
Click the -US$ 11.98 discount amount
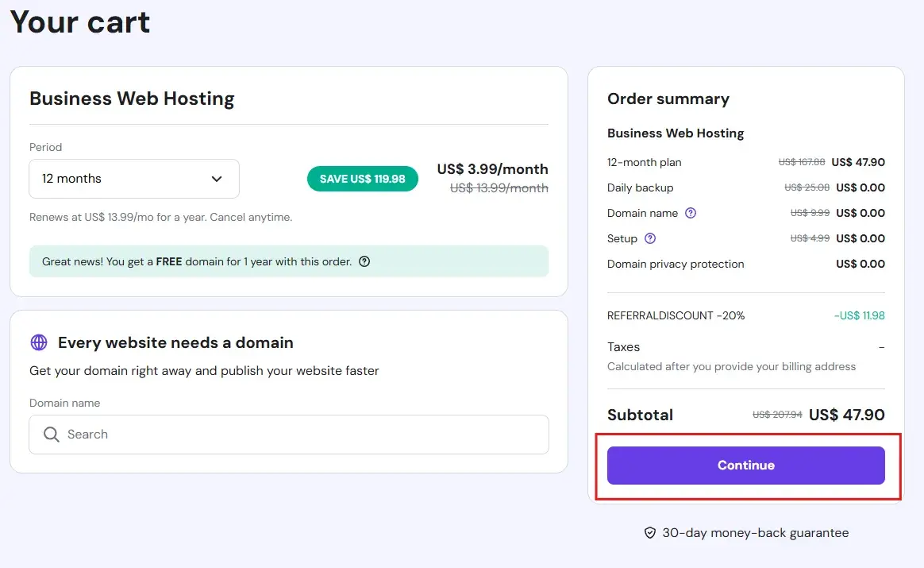click(x=859, y=315)
